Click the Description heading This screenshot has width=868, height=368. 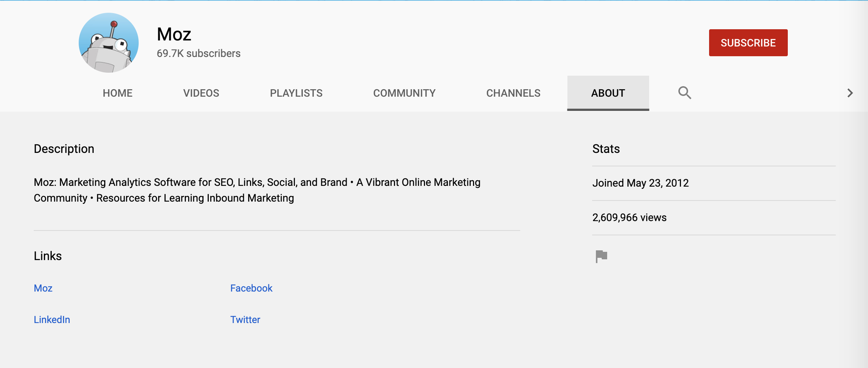(x=64, y=149)
